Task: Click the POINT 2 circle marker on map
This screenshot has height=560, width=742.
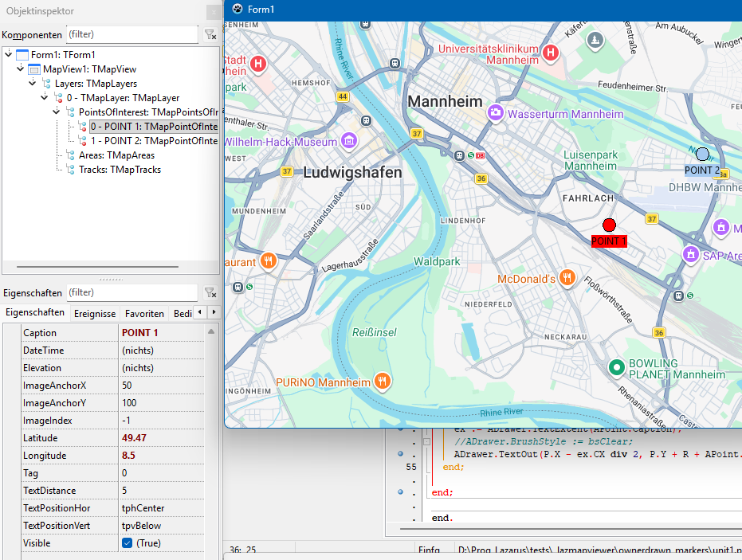Action: click(702, 155)
